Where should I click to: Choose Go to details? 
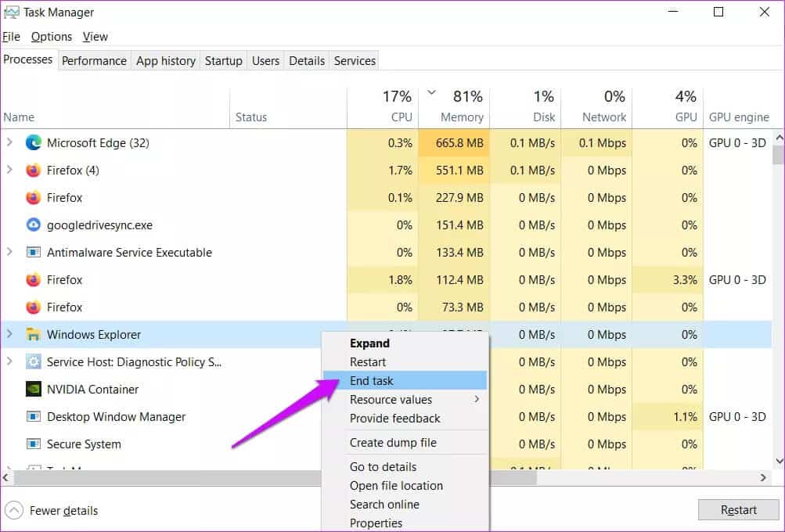pos(405,466)
